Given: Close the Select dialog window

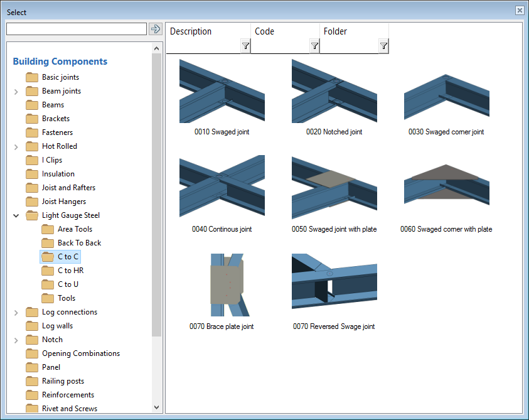Looking at the screenshot, I should click(x=520, y=11).
